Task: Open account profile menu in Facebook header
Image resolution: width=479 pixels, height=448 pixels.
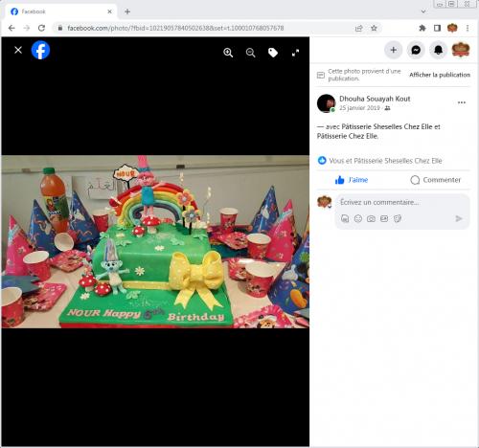Action: pos(461,50)
